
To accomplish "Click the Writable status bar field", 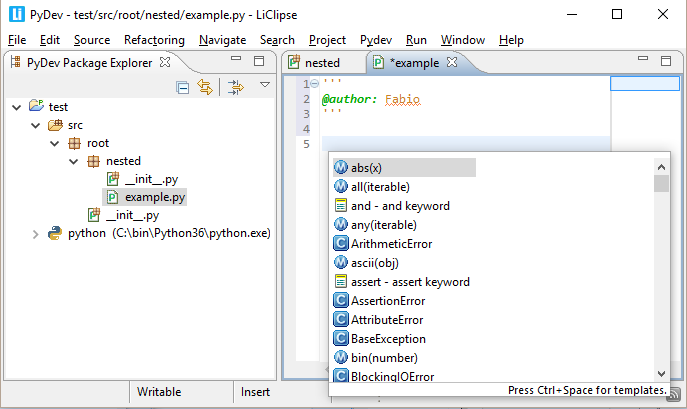I will coord(159,392).
